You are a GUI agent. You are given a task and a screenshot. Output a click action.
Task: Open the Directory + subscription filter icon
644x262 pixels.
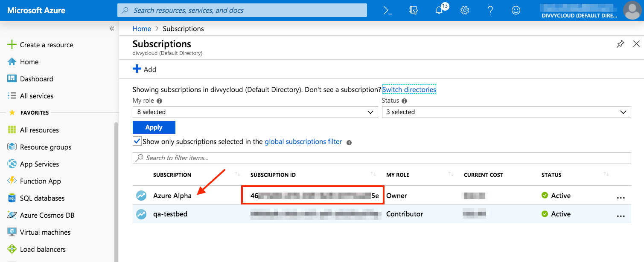click(x=413, y=10)
